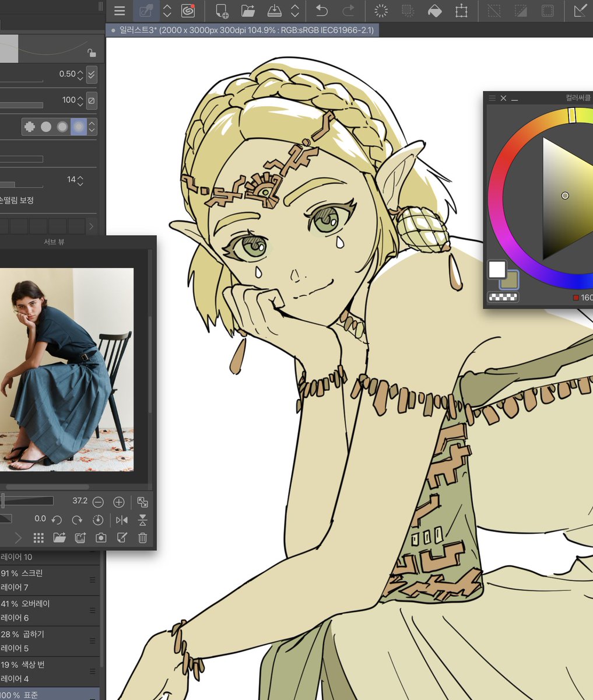The height and width of the screenshot is (700, 593).
Task: Select layer 레이어 4 at 19 %
Action: [x=50, y=671]
